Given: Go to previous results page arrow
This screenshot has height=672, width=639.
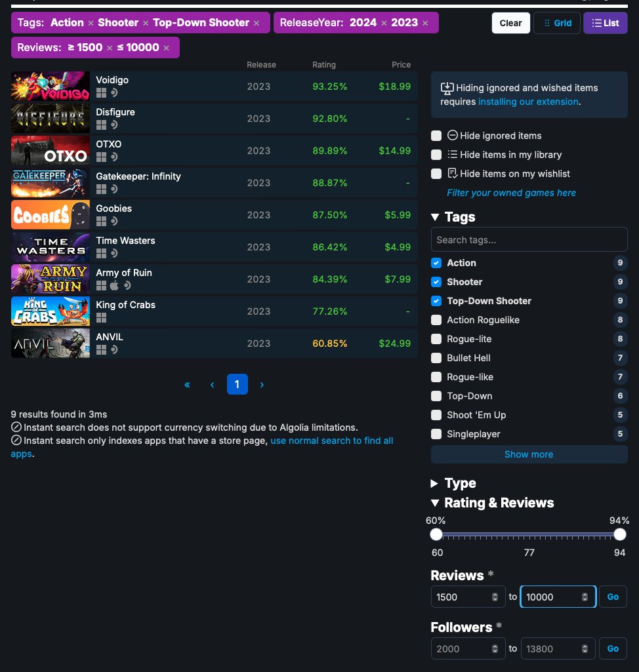Looking at the screenshot, I should pos(213,384).
